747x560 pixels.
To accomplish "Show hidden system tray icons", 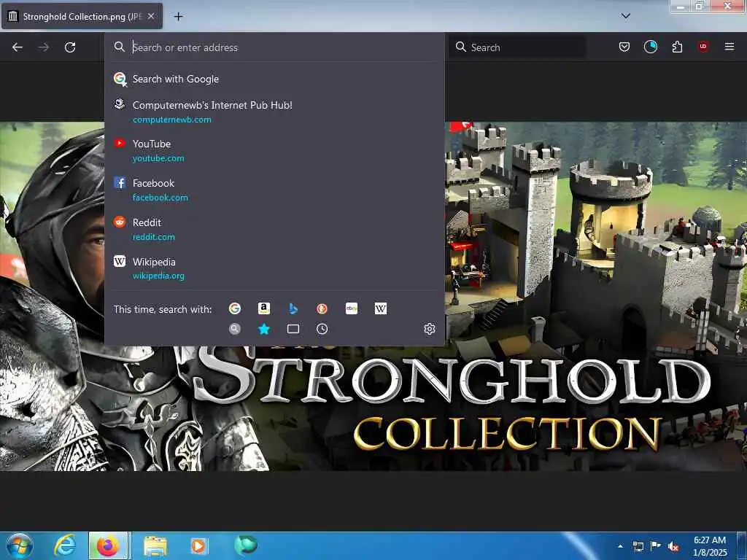I will pyautogui.click(x=620, y=546).
